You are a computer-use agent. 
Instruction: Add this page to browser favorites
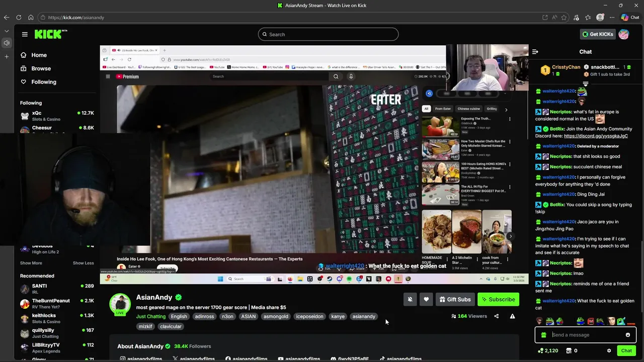[564, 18]
